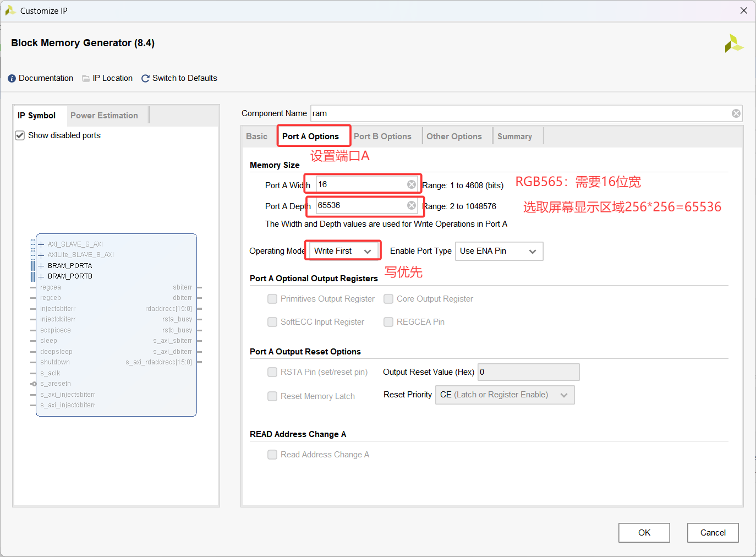Open the Operating Mode dropdown
Viewport: 756px width, 557px height.
[343, 251]
